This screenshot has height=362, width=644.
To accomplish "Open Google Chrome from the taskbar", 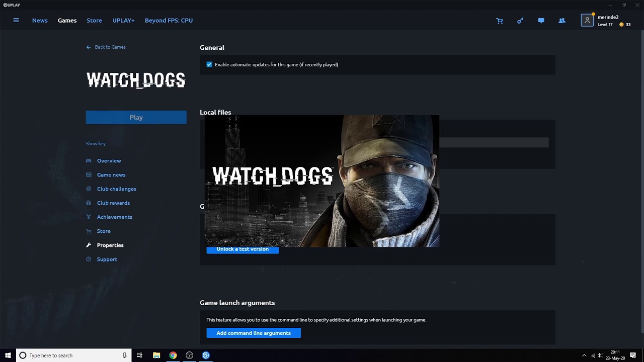I will [x=173, y=355].
